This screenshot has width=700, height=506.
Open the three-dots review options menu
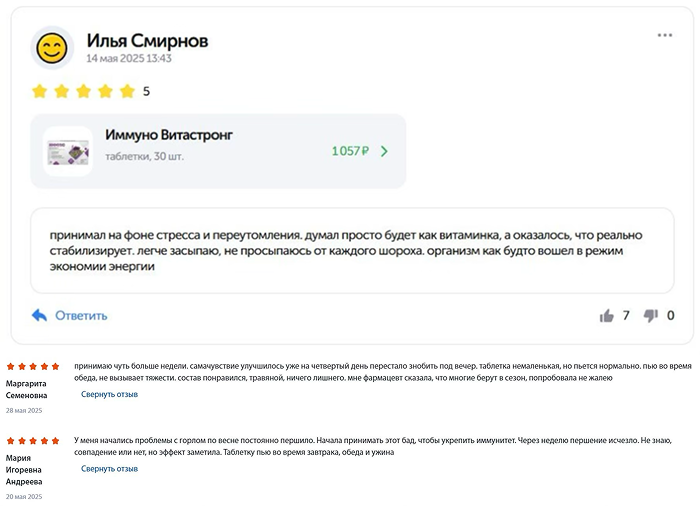665,35
